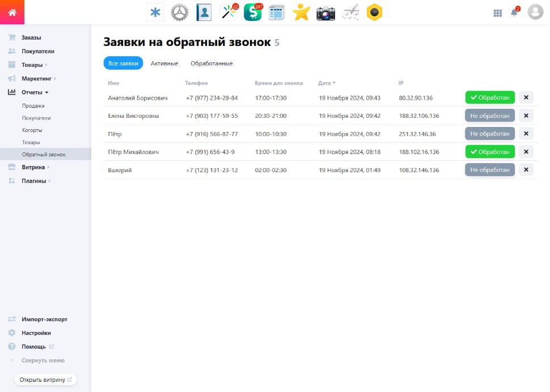Expand the Плагины sidebar section
The width and height of the screenshot is (550, 392).
point(36,181)
